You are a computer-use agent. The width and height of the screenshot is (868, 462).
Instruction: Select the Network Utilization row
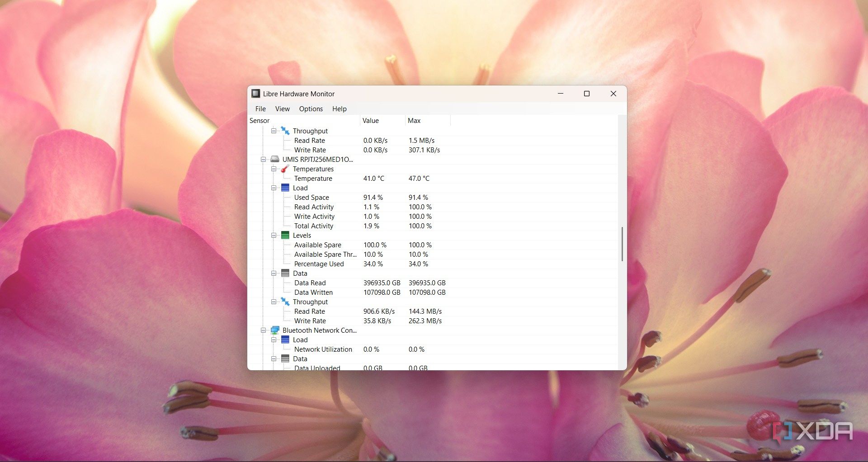pyautogui.click(x=433, y=349)
